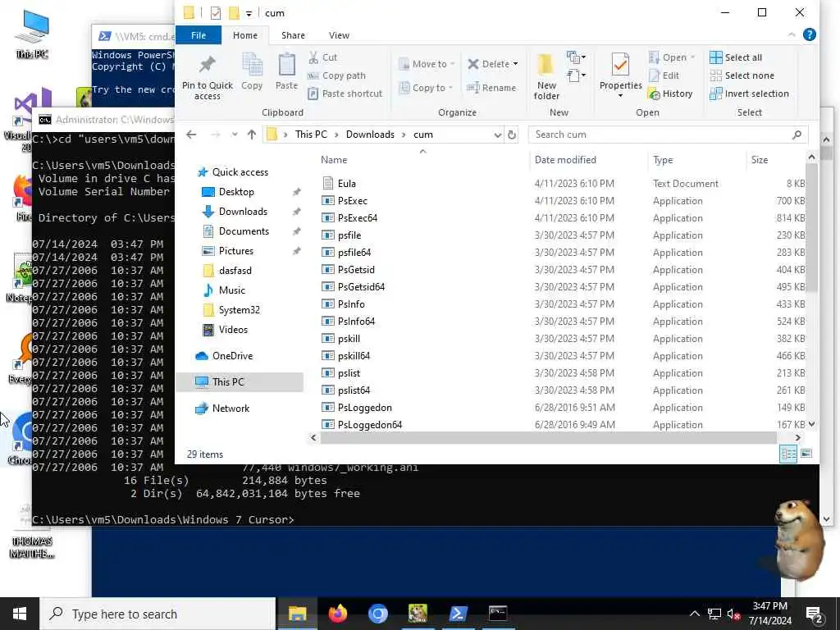Switch to Details view icon in status bar
This screenshot has height=630, width=840.
(x=788, y=454)
